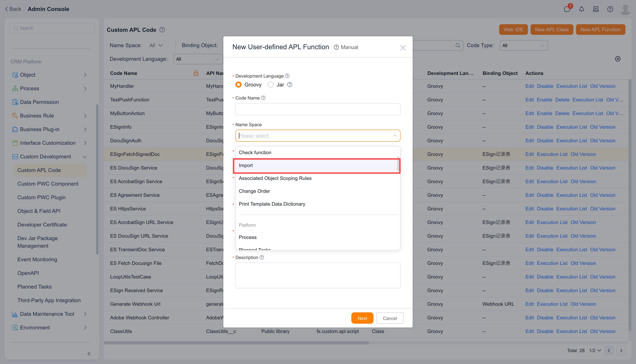The width and height of the screenshot is (636, 364).
Task: Click the help icon next to Code Name
Action: 263,98
